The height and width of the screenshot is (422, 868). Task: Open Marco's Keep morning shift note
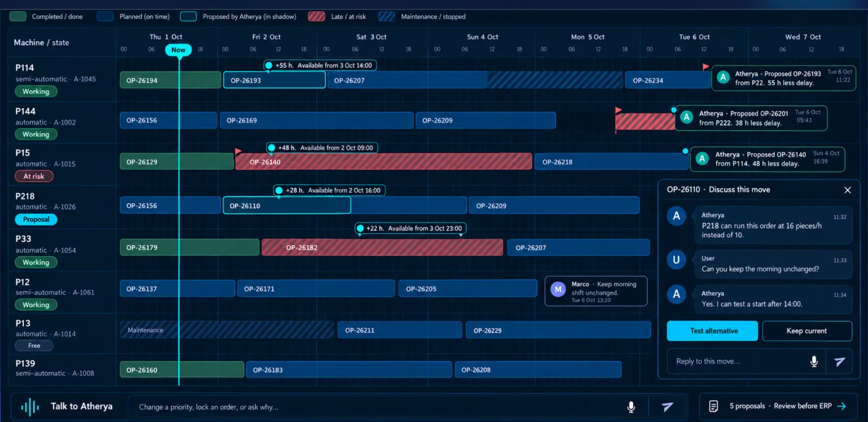pos(596,291)
